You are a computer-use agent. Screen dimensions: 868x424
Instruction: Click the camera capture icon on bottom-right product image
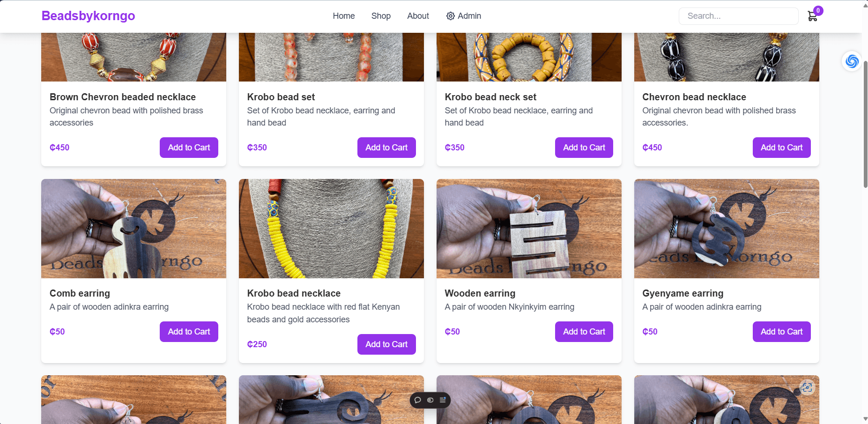click(808, 387)
